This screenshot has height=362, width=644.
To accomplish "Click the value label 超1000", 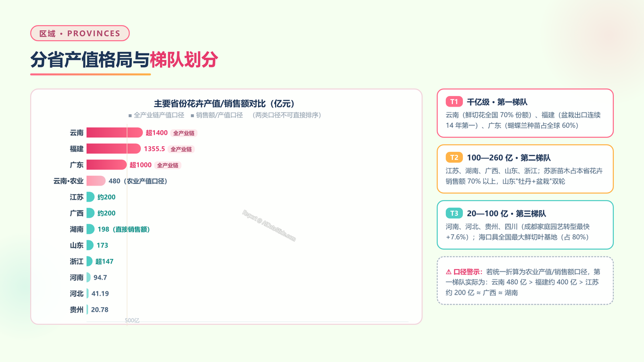I will pyautogui.click(x=140, y=165).
